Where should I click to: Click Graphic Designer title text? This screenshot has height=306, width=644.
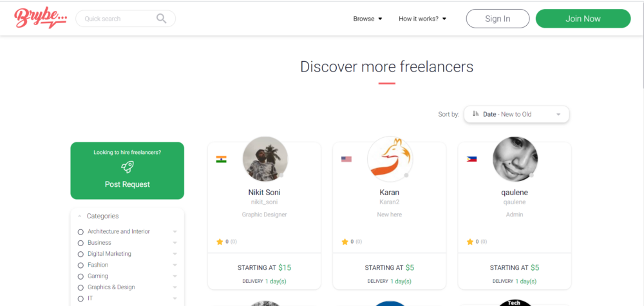(x=265, y=215)
